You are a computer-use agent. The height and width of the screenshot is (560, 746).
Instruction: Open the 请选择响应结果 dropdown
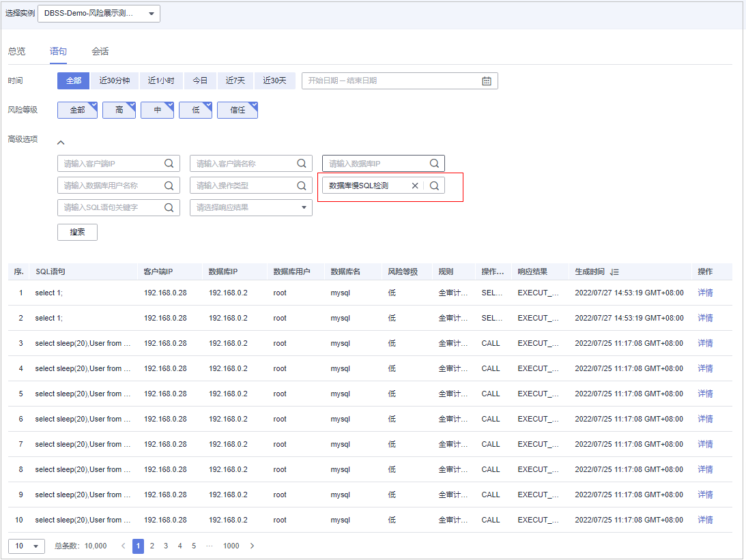point(250,207)
